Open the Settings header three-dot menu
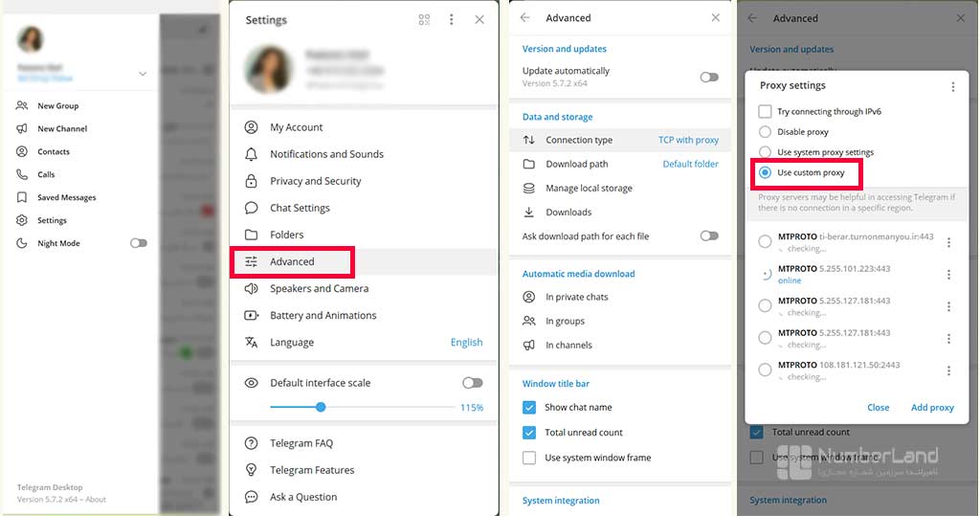 click(x=452, y=20)
